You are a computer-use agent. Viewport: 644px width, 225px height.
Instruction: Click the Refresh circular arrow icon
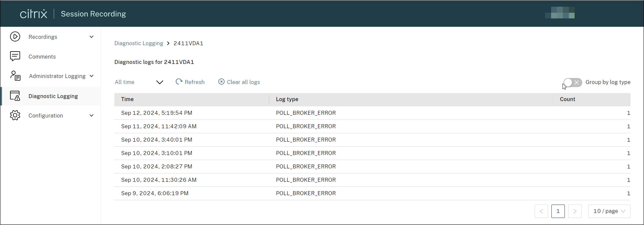179,82
